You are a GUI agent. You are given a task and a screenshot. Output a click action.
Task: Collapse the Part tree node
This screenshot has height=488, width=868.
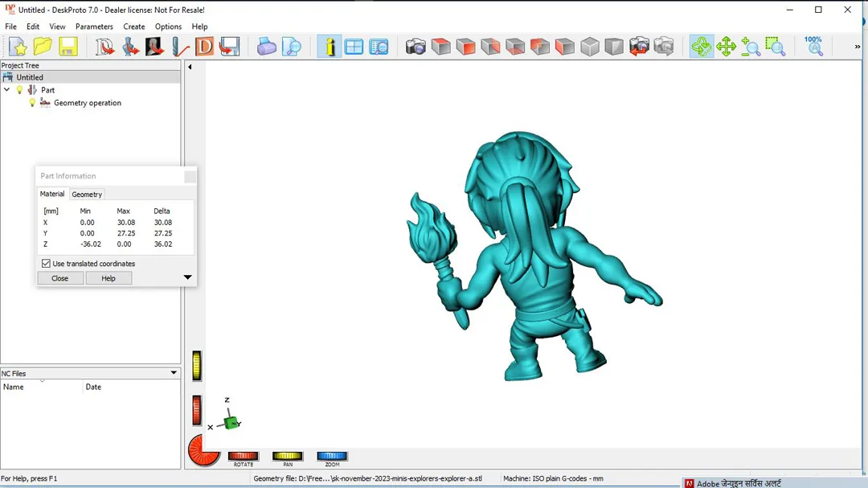pyautogui.click(x=6, y=89)
